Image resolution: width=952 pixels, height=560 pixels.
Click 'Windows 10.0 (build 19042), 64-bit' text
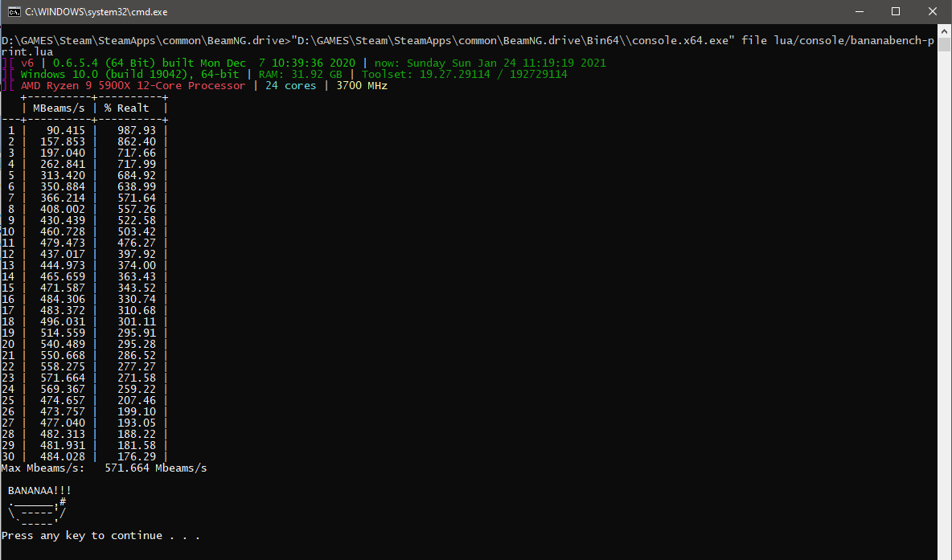[130, 74]
